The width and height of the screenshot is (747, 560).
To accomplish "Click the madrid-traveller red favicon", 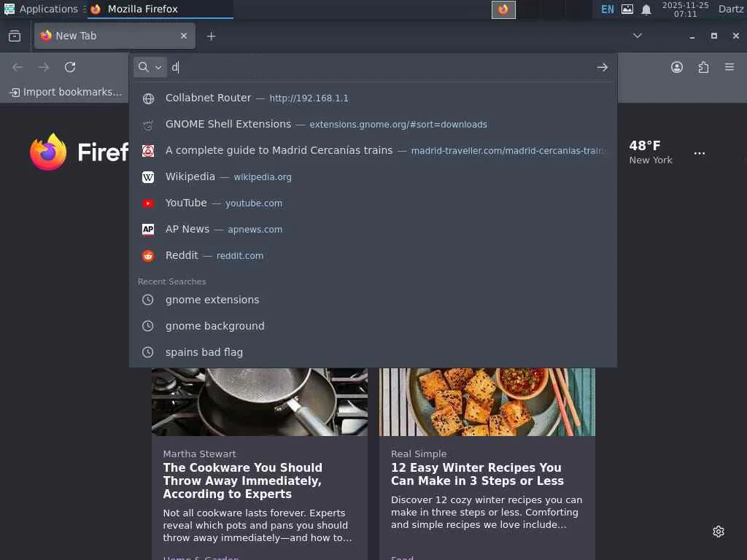I will pos(148,151).
